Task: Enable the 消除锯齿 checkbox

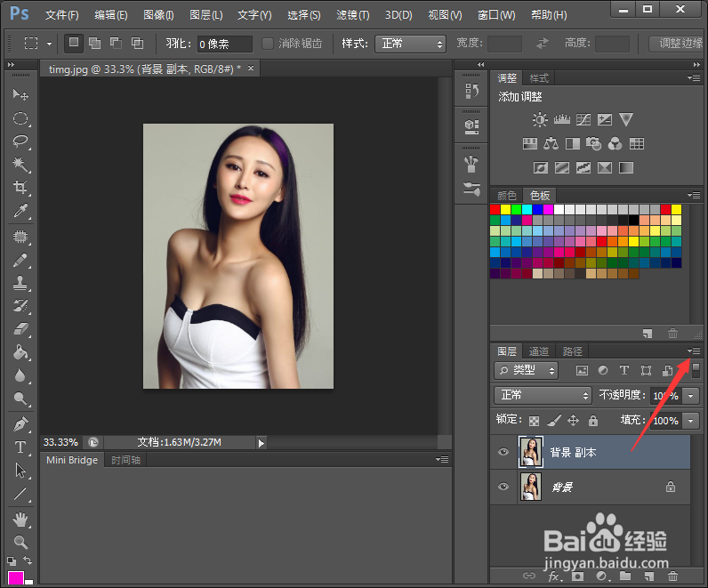Action: [268, 44]
